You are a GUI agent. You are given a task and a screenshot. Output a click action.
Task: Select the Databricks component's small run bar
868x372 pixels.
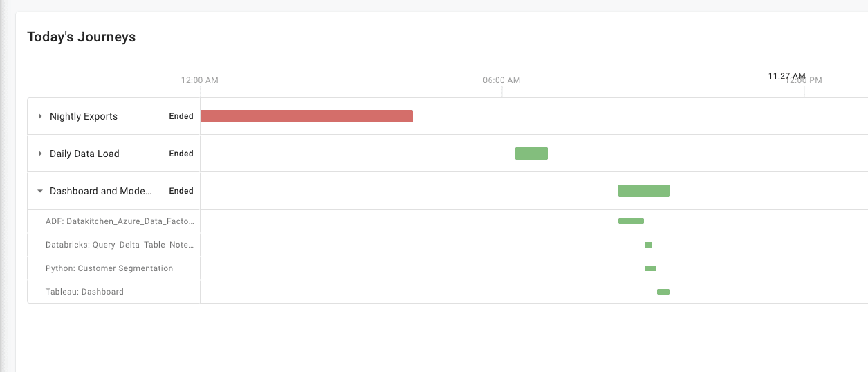(648, 245)
